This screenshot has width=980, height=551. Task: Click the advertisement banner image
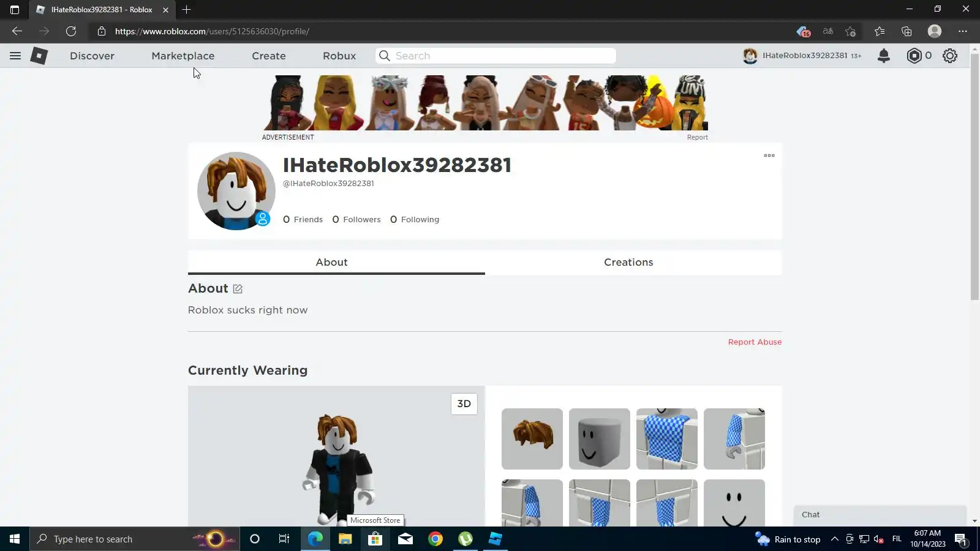(485, 103)
